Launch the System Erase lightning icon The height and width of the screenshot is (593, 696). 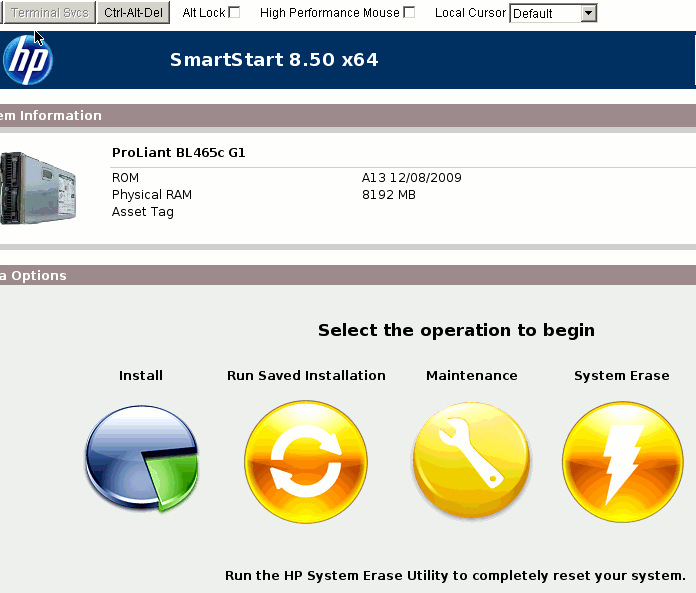(x=623, y=462)
